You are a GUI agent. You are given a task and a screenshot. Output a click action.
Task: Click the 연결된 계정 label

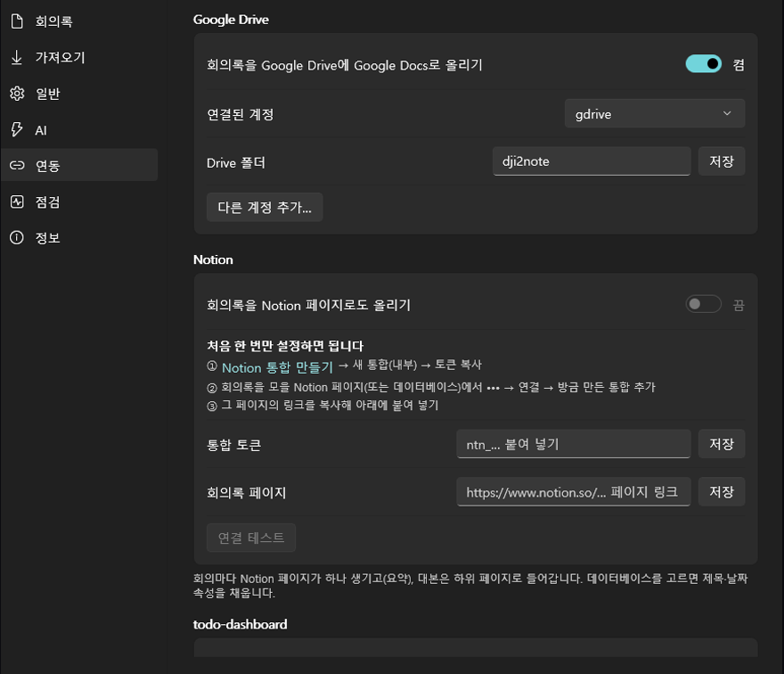click(241, 114)
